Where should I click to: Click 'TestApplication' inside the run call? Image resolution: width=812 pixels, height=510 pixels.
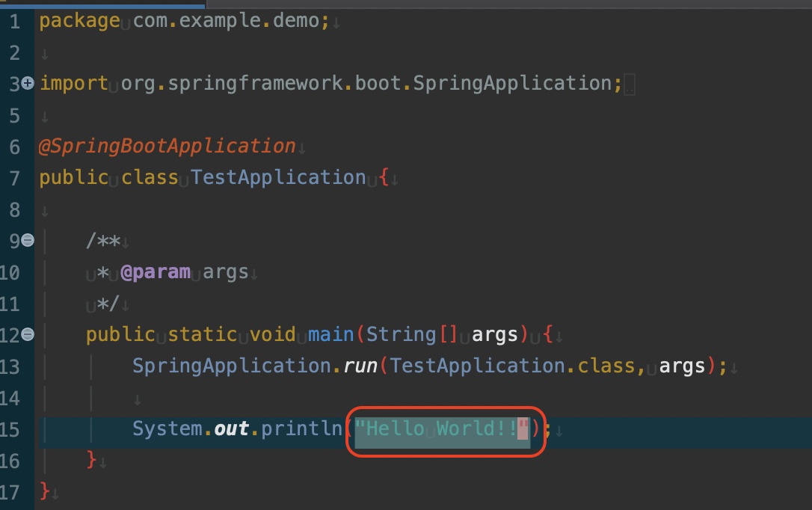point(477,366)
